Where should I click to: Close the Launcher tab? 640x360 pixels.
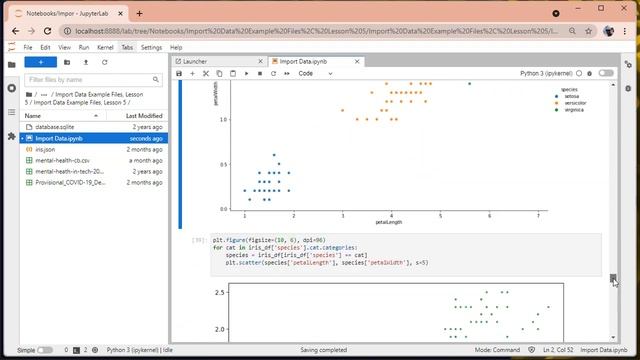[260, 61]
